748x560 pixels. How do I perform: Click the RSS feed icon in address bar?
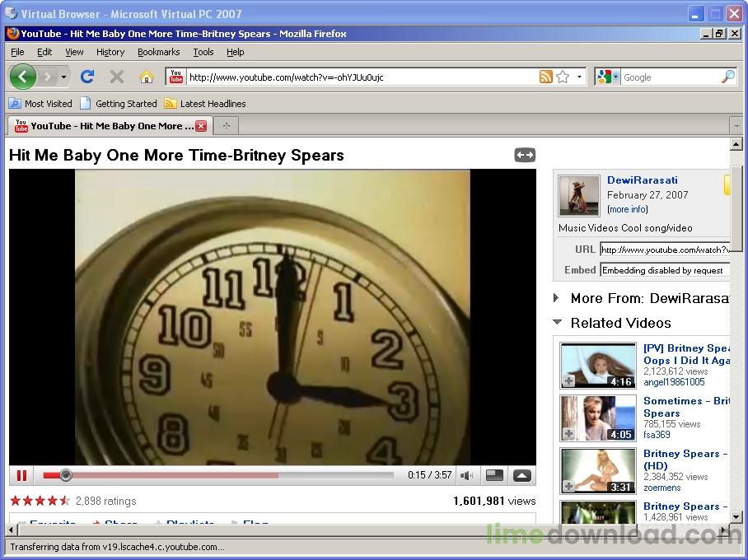click(545, 77)
